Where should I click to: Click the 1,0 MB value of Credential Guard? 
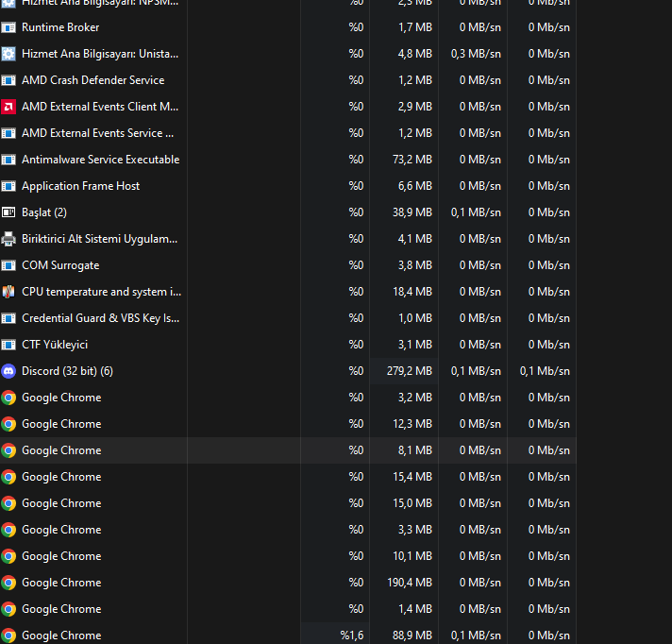point(415,318)
